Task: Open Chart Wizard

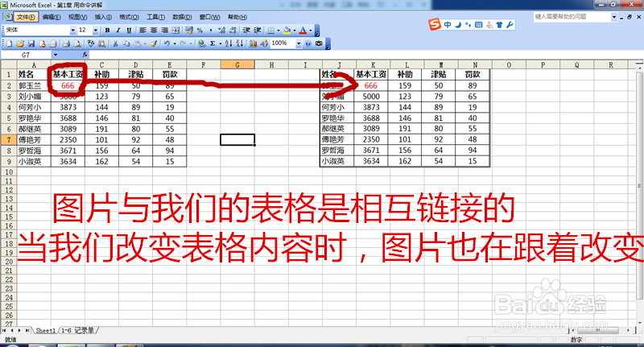Action: click(x=253, y=43)
